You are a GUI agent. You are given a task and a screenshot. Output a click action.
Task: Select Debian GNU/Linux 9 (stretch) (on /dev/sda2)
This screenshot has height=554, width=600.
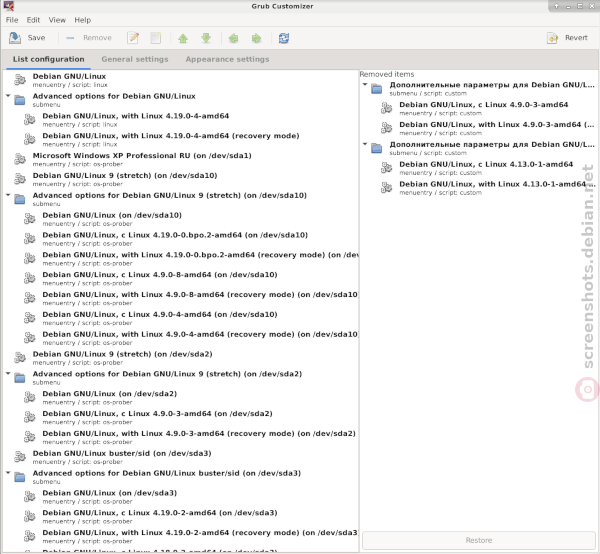click(181, 358)
